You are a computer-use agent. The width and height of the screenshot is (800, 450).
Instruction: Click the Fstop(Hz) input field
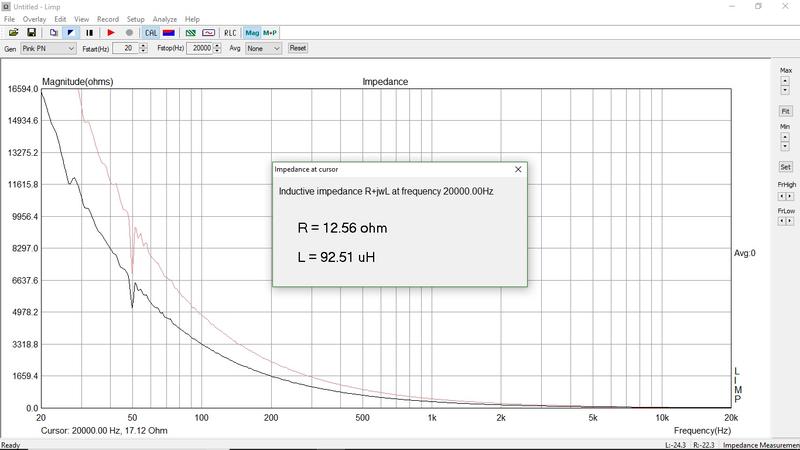[x=199, y=48]
